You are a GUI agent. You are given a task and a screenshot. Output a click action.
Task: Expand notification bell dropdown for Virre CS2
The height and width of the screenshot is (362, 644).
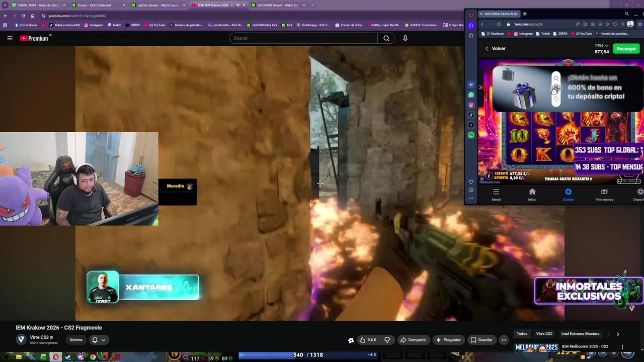[99, 340]
